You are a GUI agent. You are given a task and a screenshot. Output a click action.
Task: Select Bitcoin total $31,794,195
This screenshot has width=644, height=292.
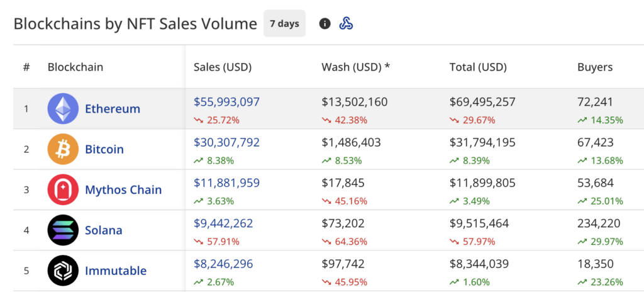tap(482, 142)
